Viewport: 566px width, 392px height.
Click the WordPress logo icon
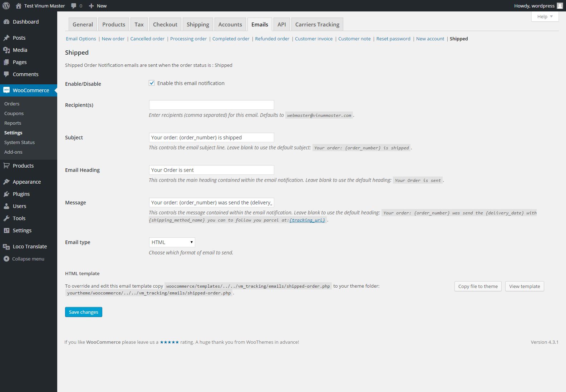tap(6, 6)
